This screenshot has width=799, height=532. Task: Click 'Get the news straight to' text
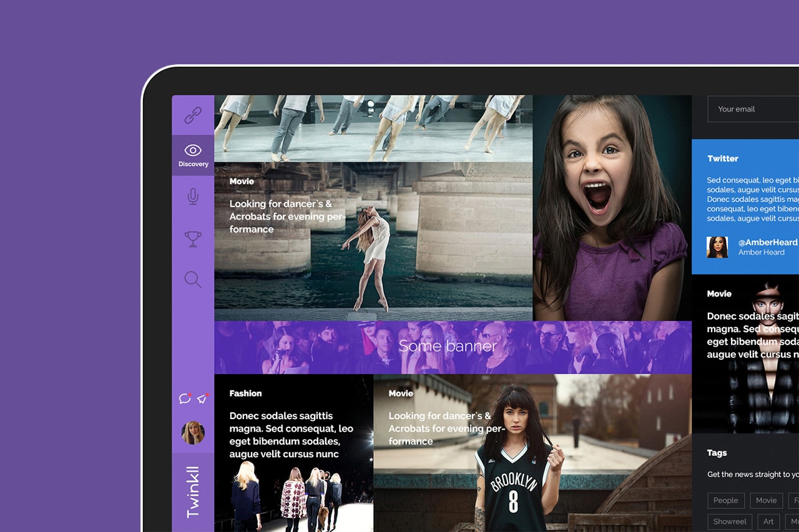[753, 475]
